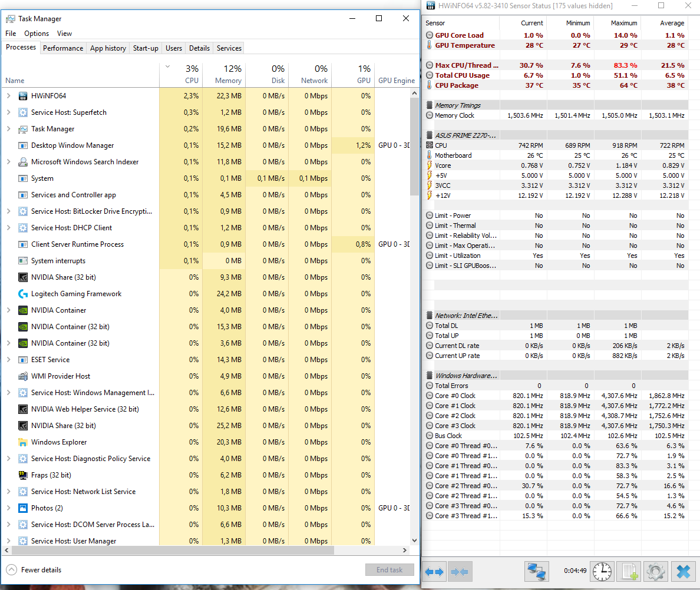Open HWiNFO sensor settings gear icon
700x590 pixels.
pos(656,572)
